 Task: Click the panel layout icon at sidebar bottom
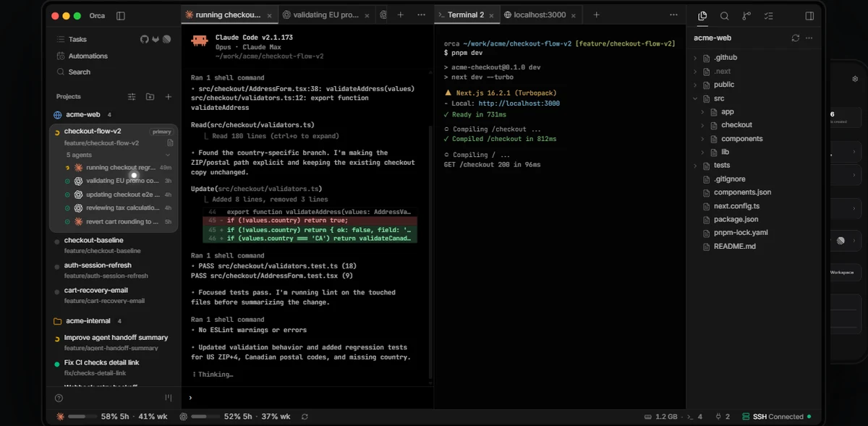point(168,397)
